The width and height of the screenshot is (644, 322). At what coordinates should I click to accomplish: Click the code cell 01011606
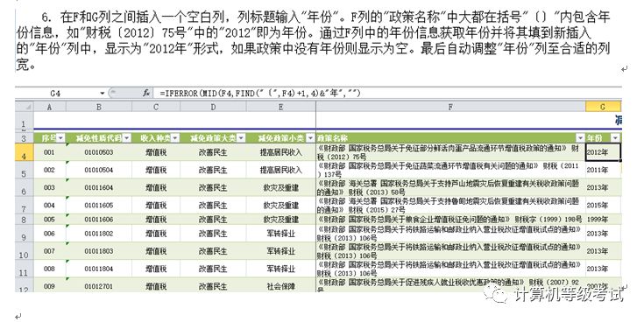(98, 220)
